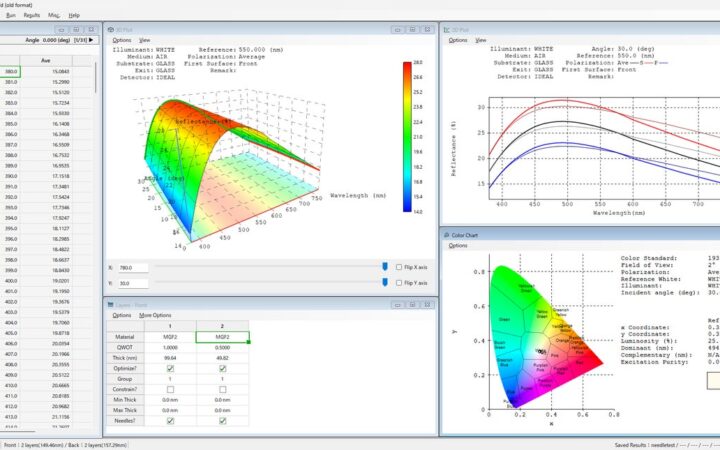
Task: Minimize the results table window
Action: coord(62,29)
